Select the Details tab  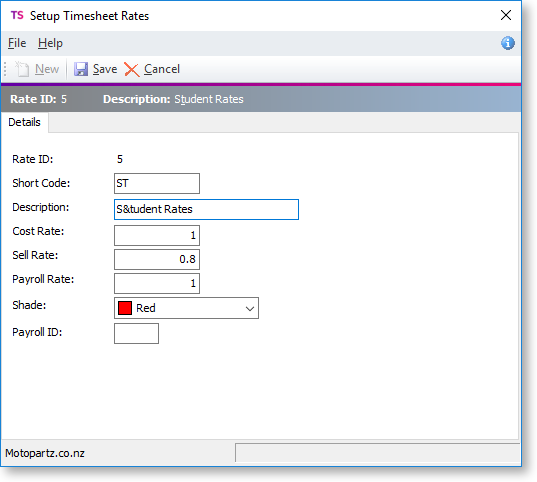point(24,122)
